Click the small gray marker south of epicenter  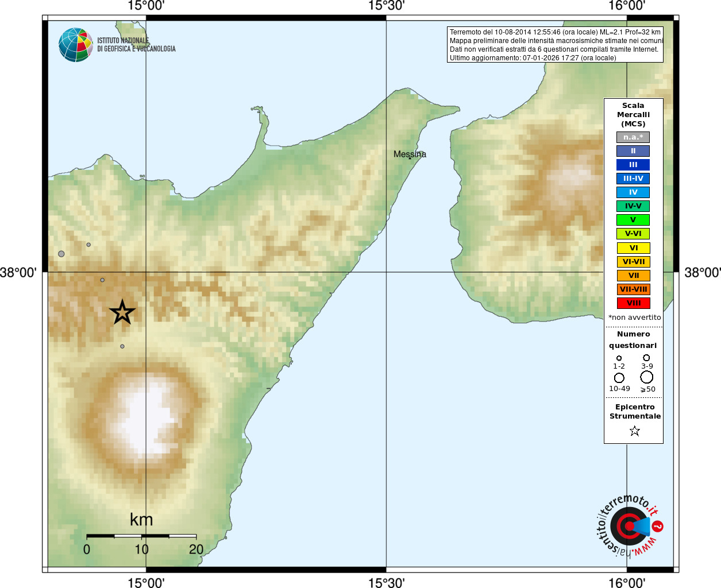click(122, 346)
